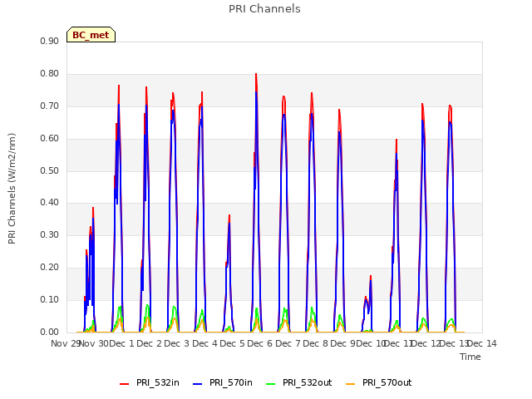Click the Dec 7 x-axis tick label
The width and height of the screenshot is (532, 399).
[x=288, y=343]
